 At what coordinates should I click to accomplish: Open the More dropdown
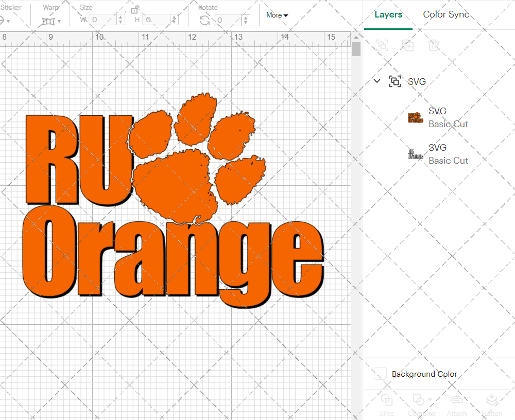277,15
